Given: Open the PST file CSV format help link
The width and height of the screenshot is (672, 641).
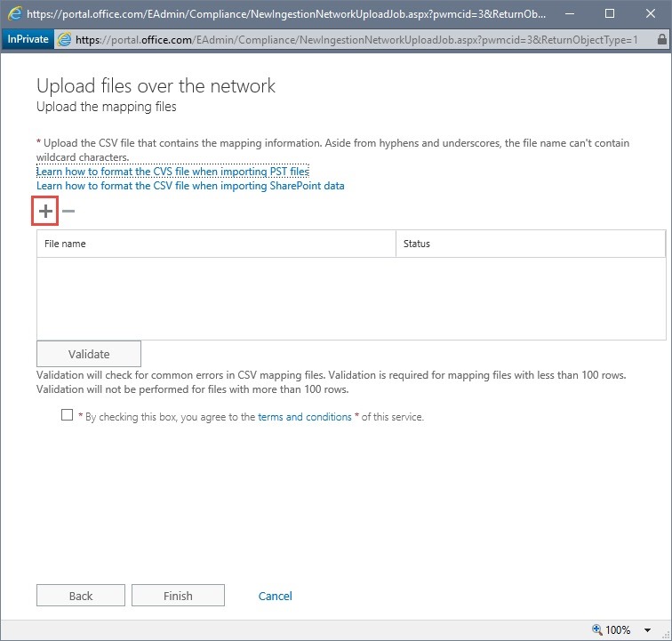Looking at the screenshot, I should (172, 172).
